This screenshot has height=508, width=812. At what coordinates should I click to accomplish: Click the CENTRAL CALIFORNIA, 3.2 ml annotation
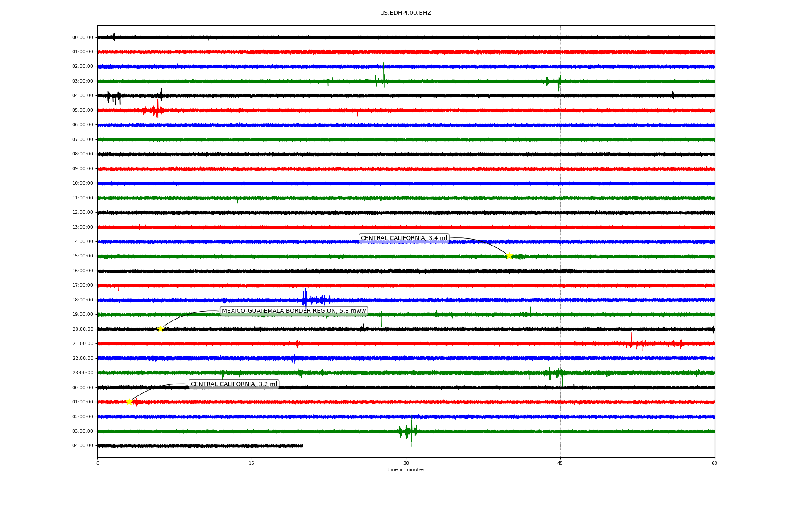233,384
